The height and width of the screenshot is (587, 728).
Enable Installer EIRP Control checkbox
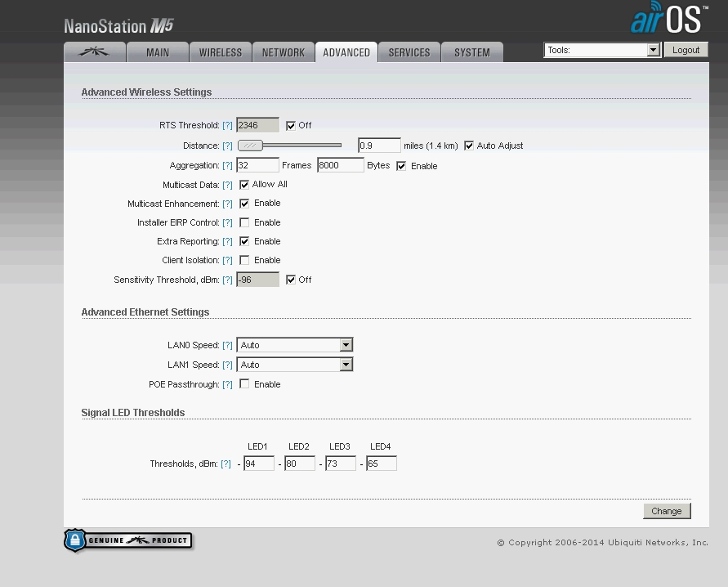click(x=244, y=222)
